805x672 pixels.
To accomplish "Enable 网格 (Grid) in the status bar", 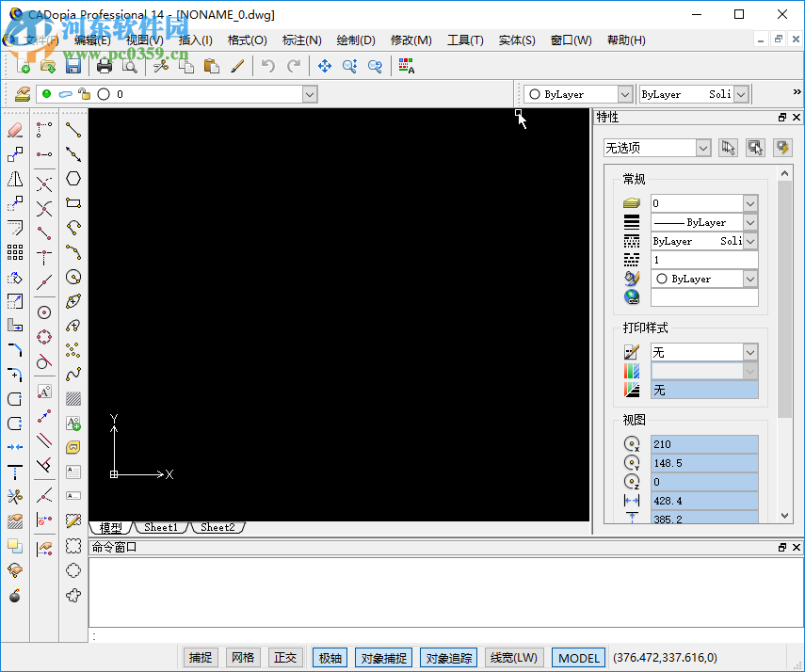I will pos(243,657).
